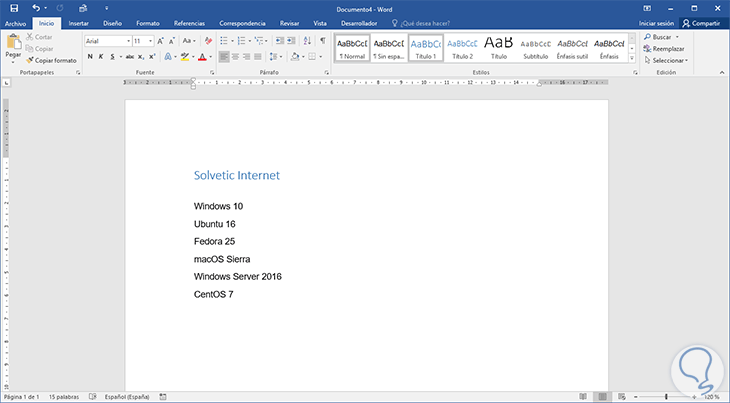The image size is (730, 403).
Task: Click the Buscar magnifier search
Action: pyautogui.click(x=658, y=37)
